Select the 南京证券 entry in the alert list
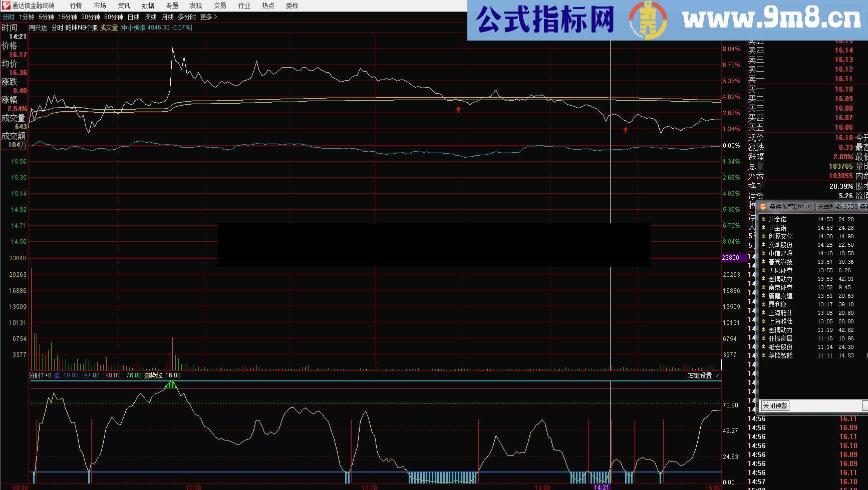Image resolution: width=868 pixels, height=490 pixels. 780,287
